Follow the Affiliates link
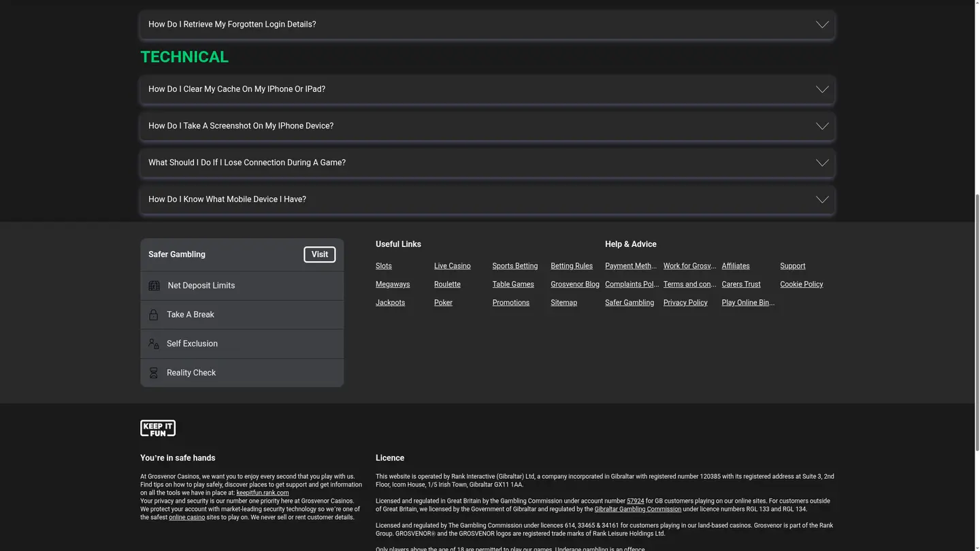The height and width of the screenshot is (551, 980). pyautogui.click(x=736, y=266)
